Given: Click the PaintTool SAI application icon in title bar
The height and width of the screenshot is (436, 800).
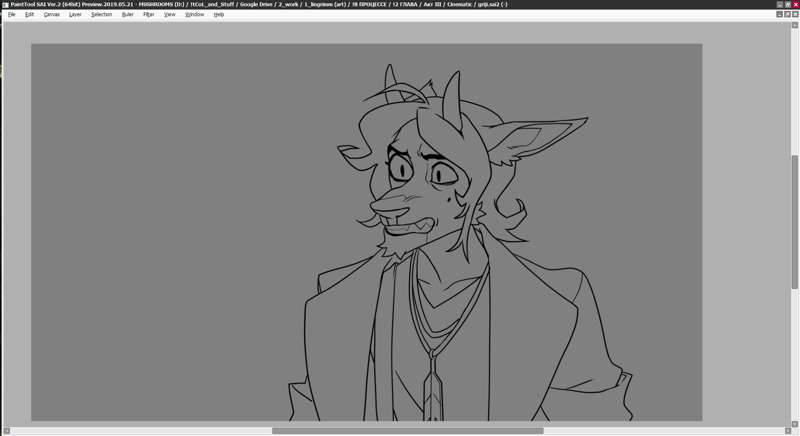Looking at the screenshot, I should tap(5, 4).
